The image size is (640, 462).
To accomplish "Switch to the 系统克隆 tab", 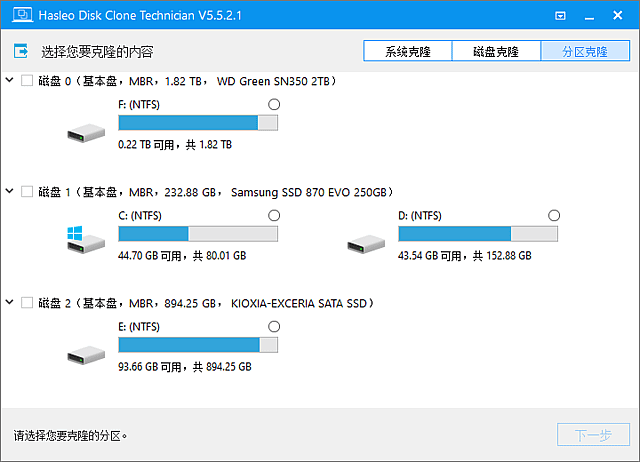I will pos(407,52).
